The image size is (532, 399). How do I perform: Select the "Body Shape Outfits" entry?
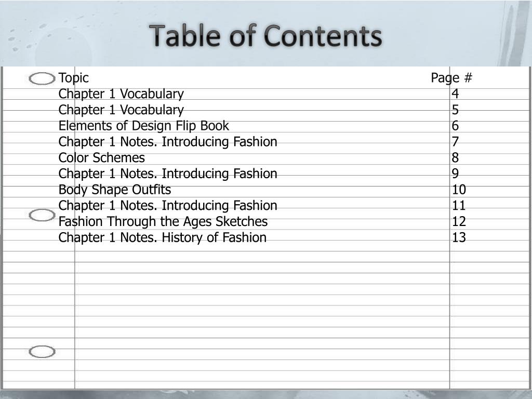click(x=115, y=190)
